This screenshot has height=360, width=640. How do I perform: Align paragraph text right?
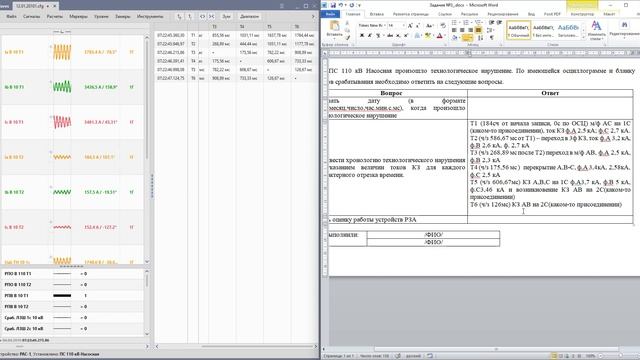tap(470, 30)
